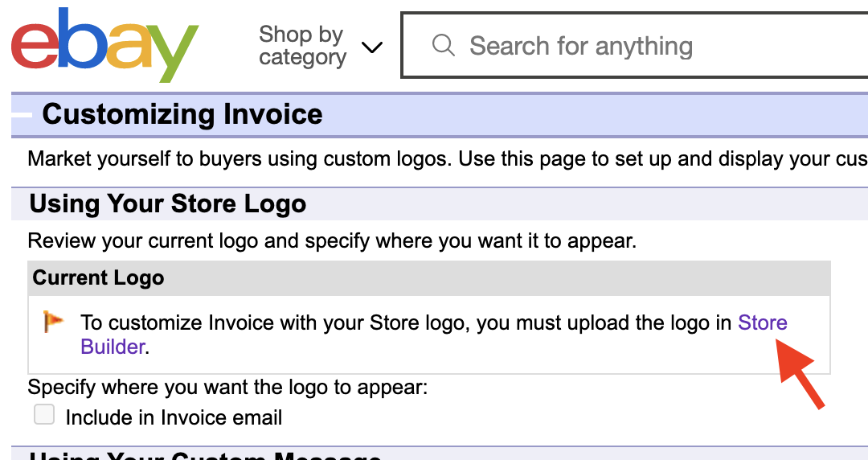Click the Current Logo section header
This screenshot has height=460, width=868.
tap(429, 277)
